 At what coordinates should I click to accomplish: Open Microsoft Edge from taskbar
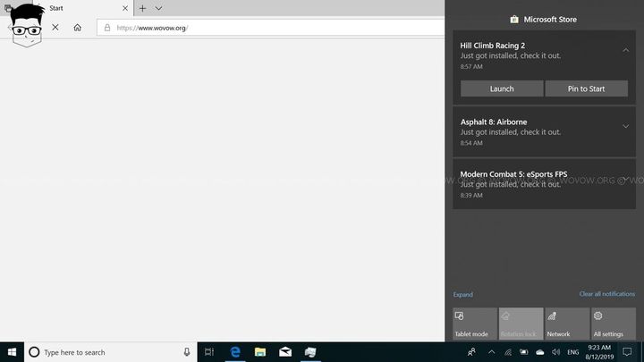pyautogui.click(x=235, y=352)
